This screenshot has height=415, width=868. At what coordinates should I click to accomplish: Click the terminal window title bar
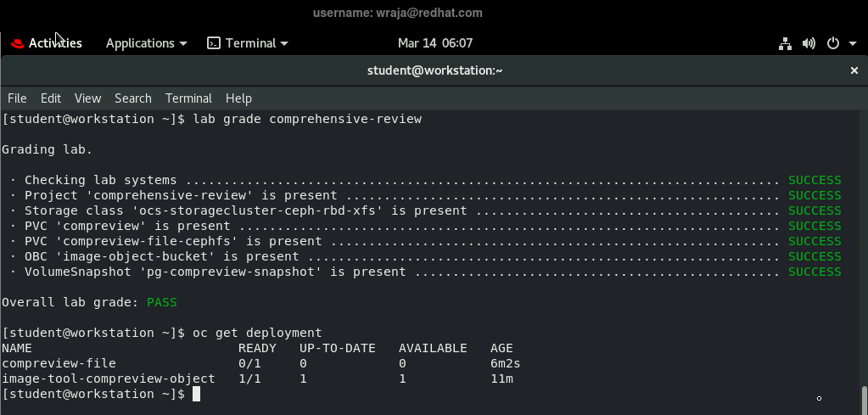[434, 71]
